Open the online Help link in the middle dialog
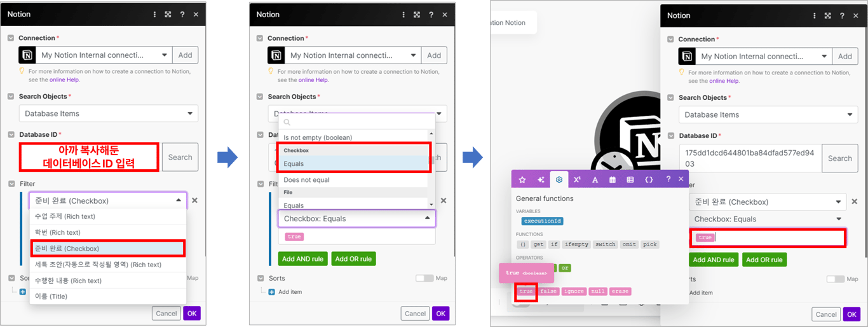Screen dimensions: 868x327 tap(313, 80)
